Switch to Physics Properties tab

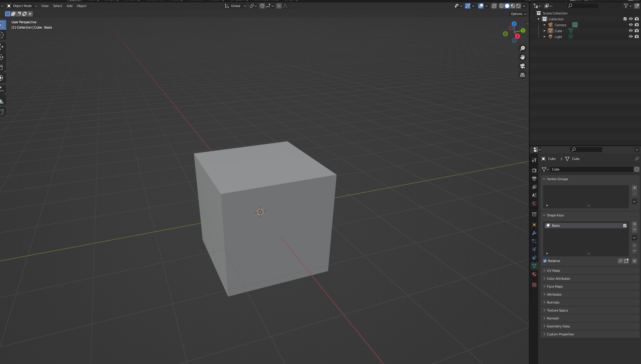(534, 249)
